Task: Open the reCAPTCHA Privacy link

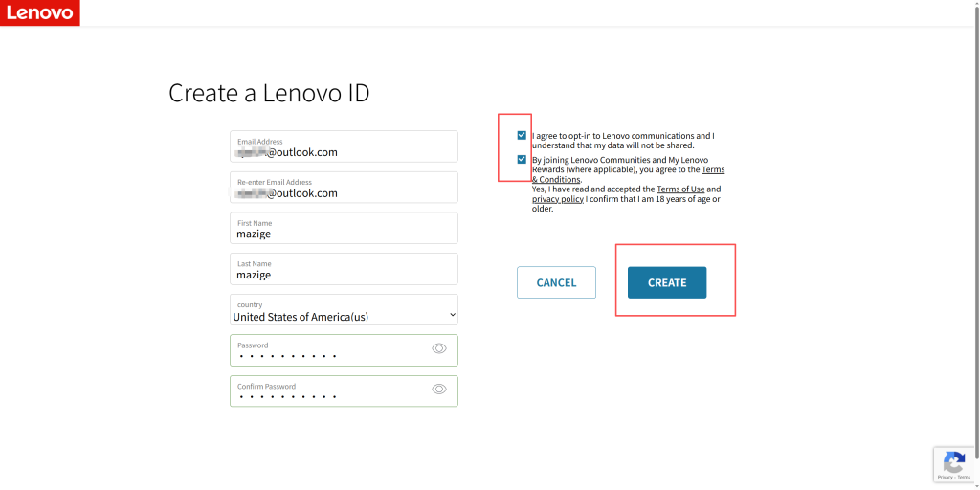Action: 944,477
